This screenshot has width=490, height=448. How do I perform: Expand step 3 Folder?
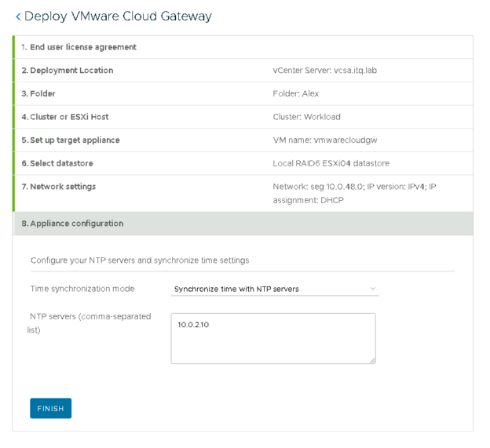243,93
